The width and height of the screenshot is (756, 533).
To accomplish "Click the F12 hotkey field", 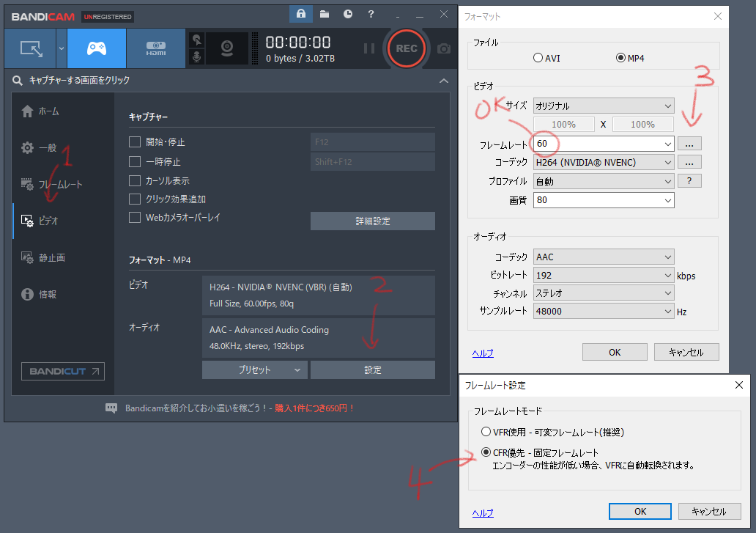I will 373,141.
